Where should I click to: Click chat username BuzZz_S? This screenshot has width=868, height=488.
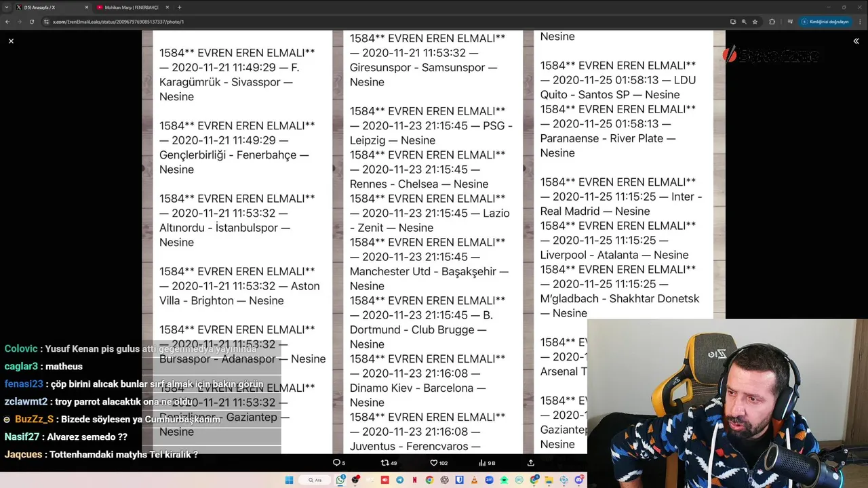[34, 419]
